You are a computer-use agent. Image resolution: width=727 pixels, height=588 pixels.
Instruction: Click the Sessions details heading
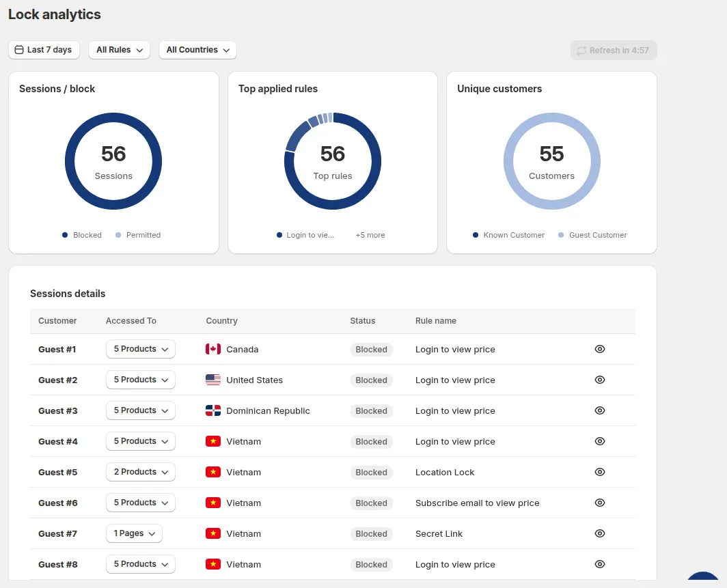(68, 293)
